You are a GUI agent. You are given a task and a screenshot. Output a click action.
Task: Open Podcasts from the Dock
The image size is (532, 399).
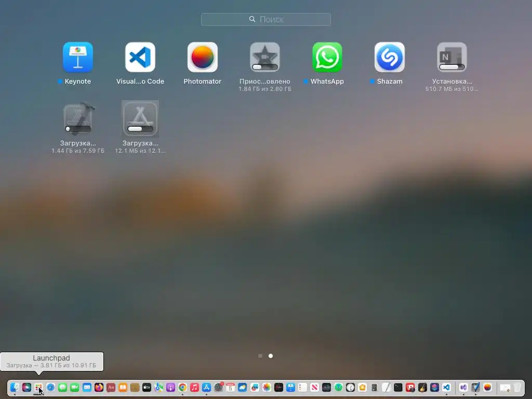(170, 387)
